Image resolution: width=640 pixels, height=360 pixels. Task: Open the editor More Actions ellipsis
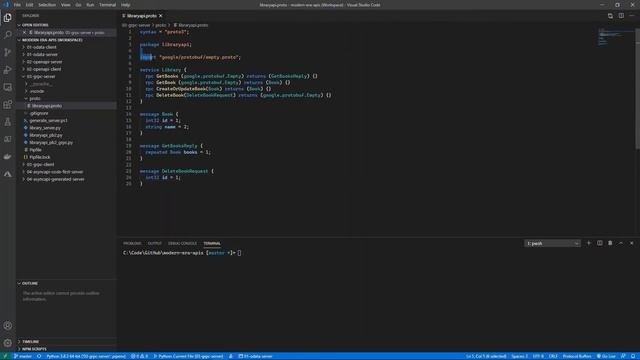(x=631, y=16)
